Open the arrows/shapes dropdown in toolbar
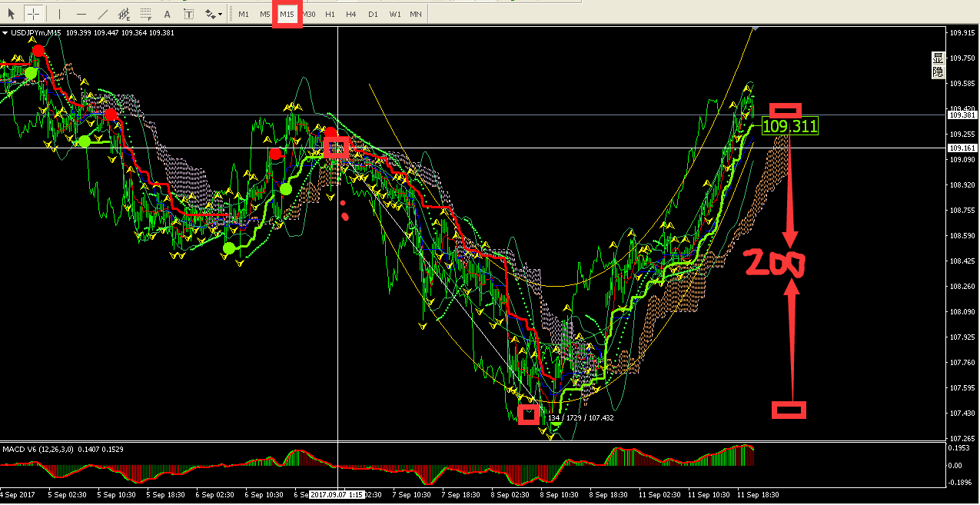Image resolution: width=980 pixels, height=505 pixels. pyautogui.click(x=214, y=14)
